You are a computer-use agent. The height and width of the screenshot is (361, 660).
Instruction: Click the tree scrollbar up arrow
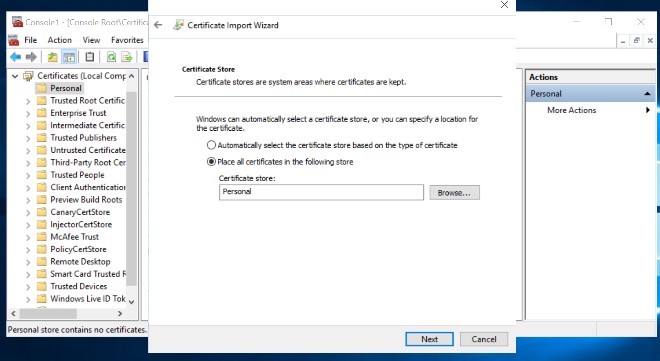(131, 76)
